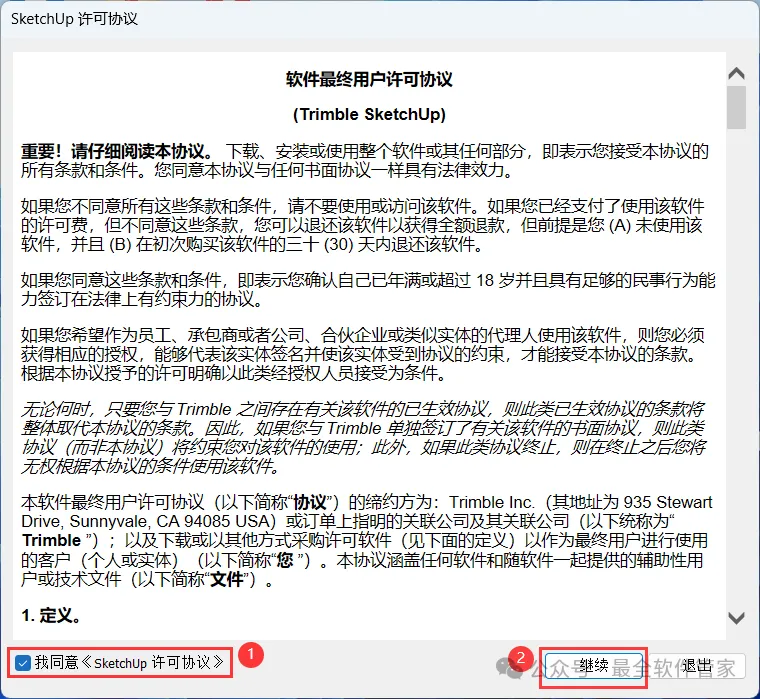Click the bold text 重要！请仔细阅读本协议。

pyautogui.click(x=117, y=151)
